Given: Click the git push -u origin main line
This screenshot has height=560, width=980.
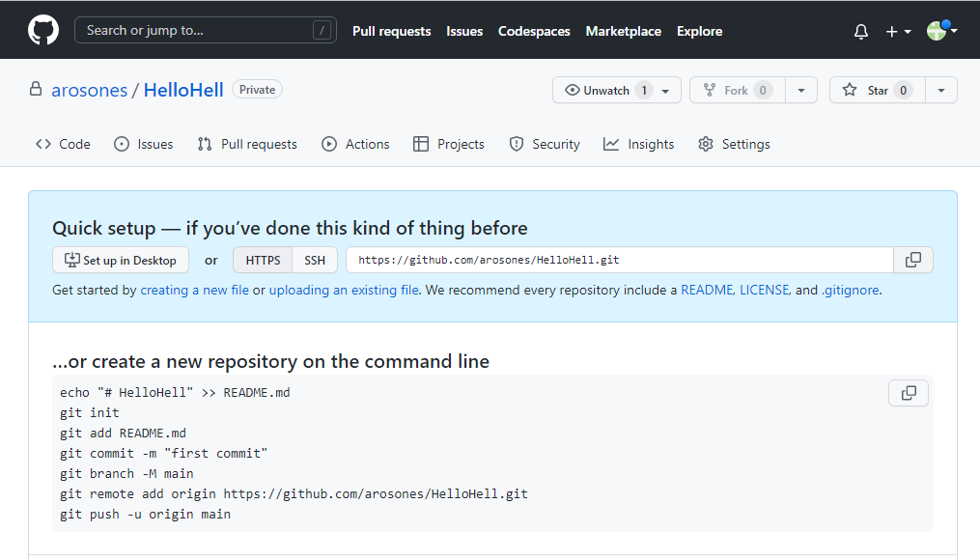Looking at the screenshot, I should [145, 515].
